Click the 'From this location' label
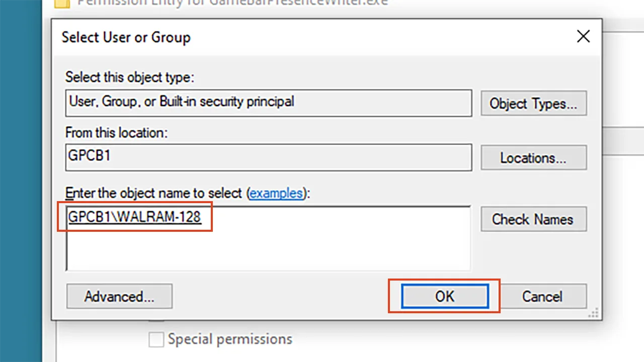Viewport: 644px width, 362px height. [116, 133]
